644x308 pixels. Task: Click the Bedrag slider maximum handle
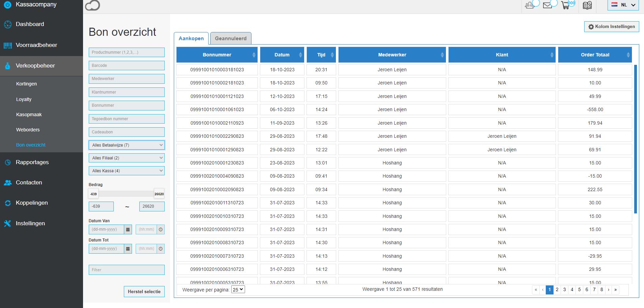pos(159,194)
